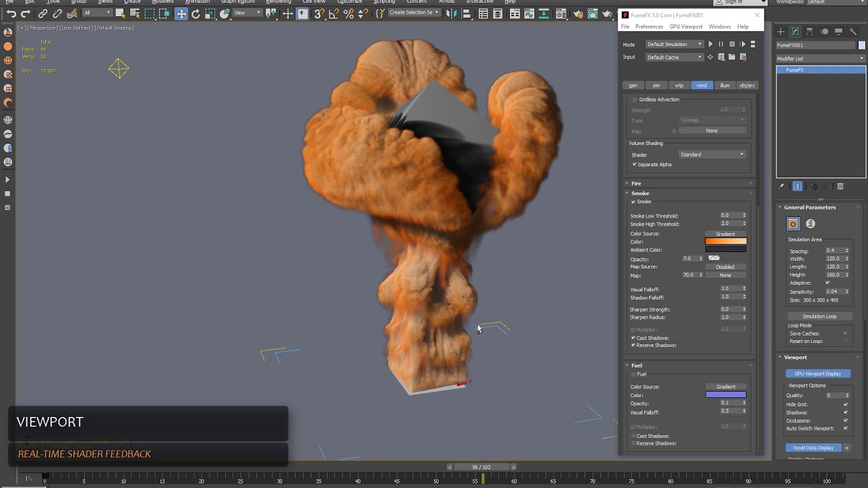Open FumeFX GPU Viewport menu

click(x=686, y=26)
